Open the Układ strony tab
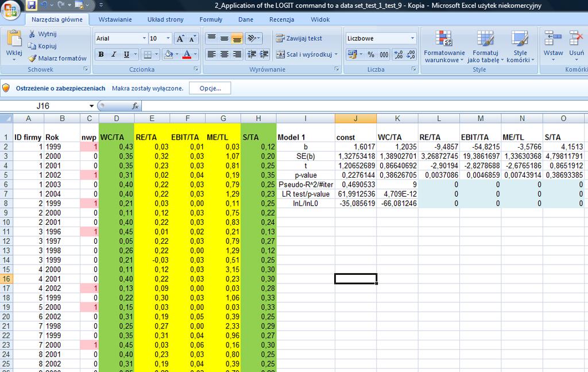 pyautogui.click(x=165, y=20)
